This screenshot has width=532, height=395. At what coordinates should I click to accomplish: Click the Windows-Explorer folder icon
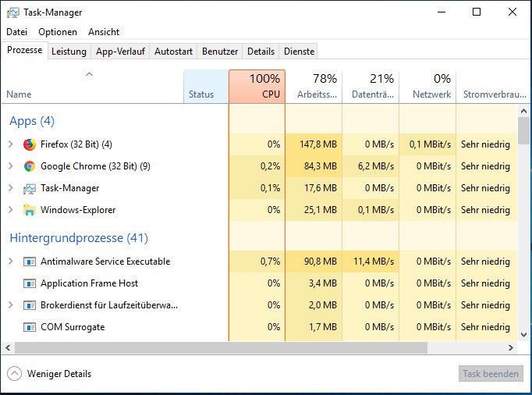[30, 210]
